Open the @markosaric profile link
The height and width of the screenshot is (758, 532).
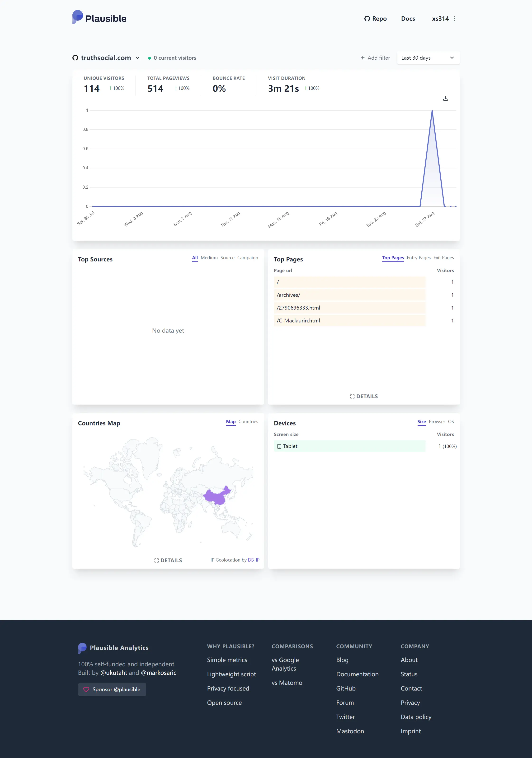click(159, 673)
